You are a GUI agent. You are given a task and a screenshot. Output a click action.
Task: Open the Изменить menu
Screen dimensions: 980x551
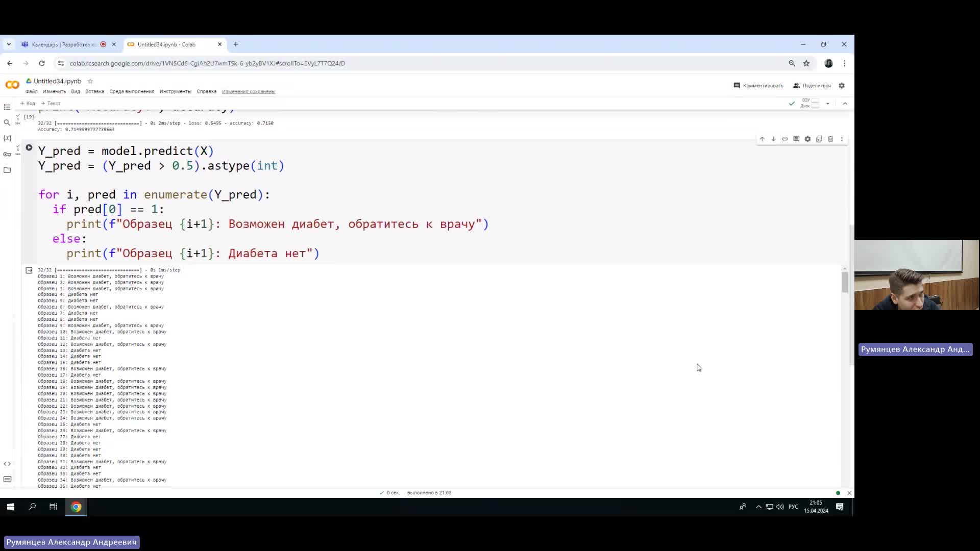point(54,92)
